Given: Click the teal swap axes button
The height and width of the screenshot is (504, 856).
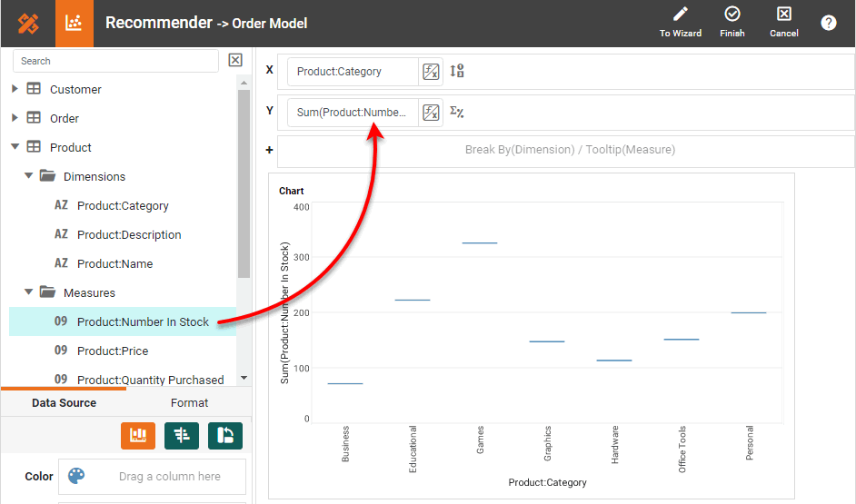Looking at the screenshot, I should pos(225,436).
